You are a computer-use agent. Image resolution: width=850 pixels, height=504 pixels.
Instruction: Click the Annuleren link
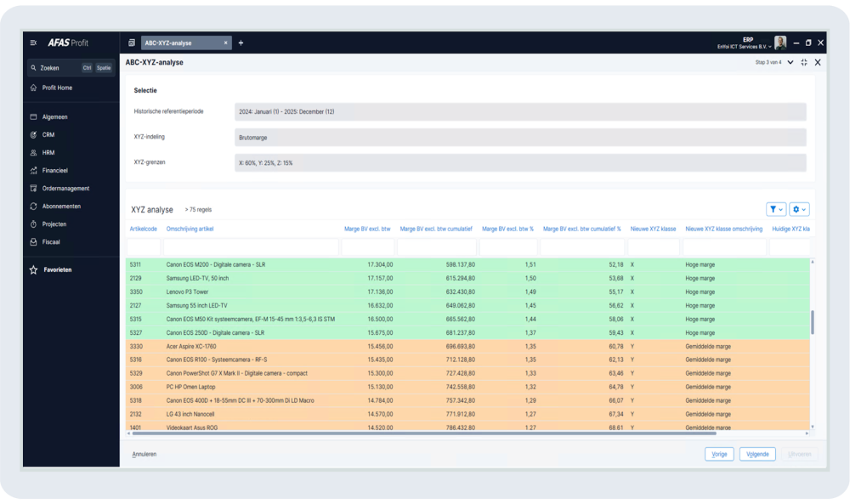coord(144,454)
